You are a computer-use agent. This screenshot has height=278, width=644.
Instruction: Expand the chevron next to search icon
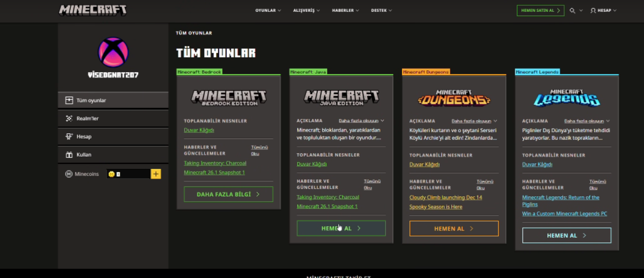coord(581,10)
